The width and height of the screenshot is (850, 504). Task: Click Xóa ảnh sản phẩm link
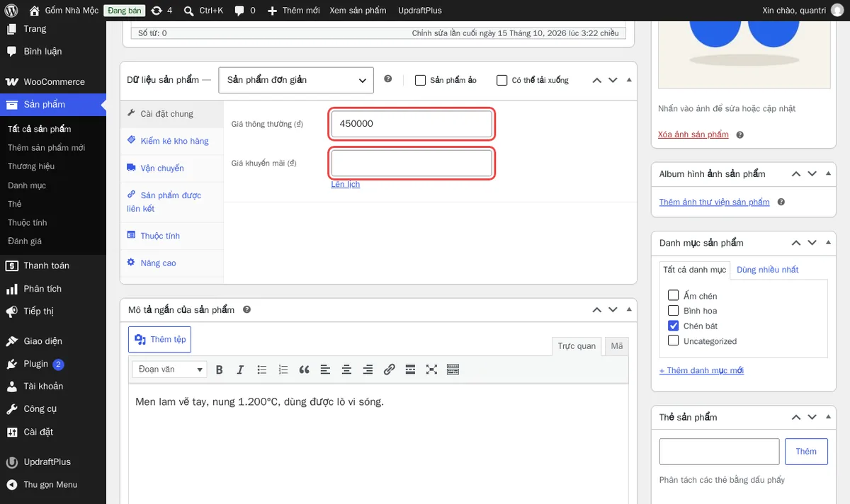point(693,134)
